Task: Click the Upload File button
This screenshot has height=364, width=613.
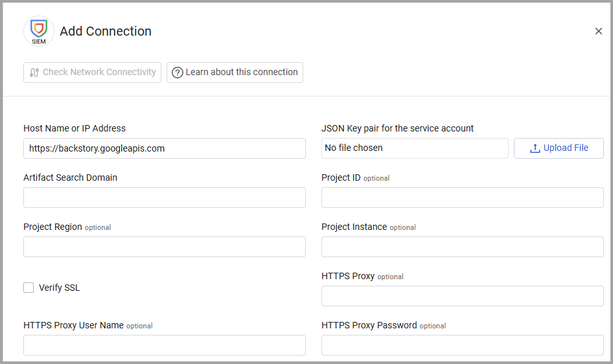Action: coord(559,148)
